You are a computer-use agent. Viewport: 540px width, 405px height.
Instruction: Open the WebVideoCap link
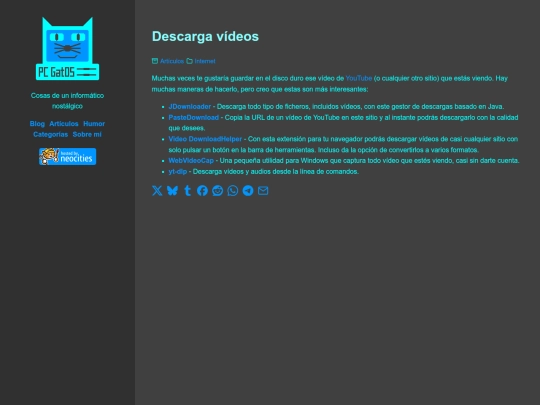[191, 160]
